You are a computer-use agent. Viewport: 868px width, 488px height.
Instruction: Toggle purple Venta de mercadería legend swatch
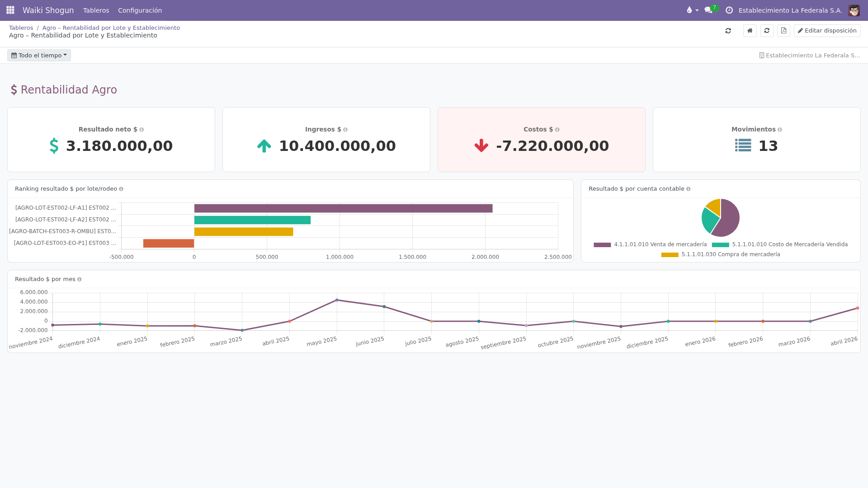pos(602,245)
